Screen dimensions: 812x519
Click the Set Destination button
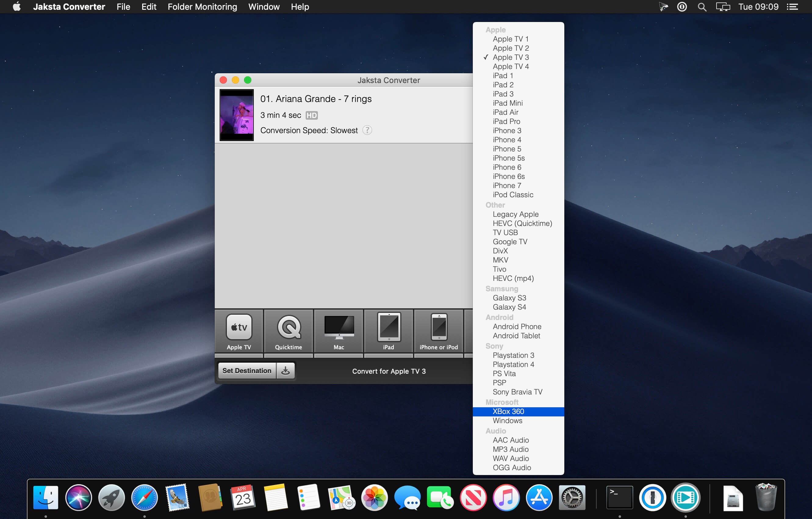[247, 371]
